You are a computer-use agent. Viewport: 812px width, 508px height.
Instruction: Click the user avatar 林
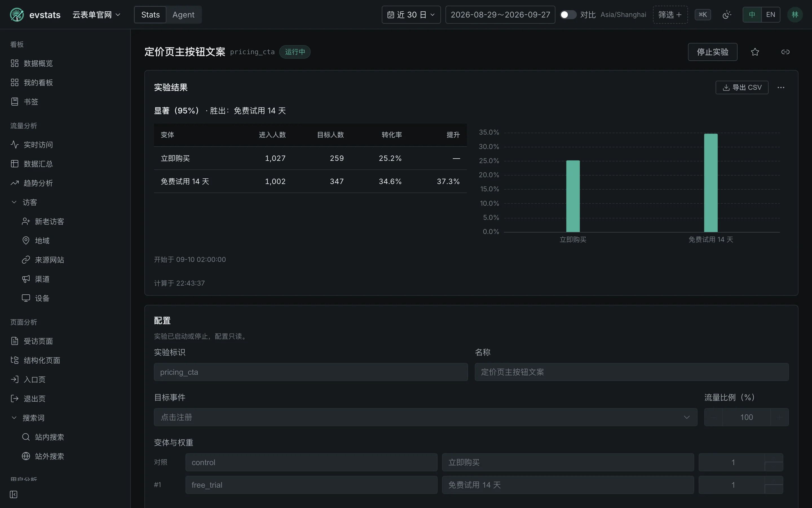click(x=795, y=15)
